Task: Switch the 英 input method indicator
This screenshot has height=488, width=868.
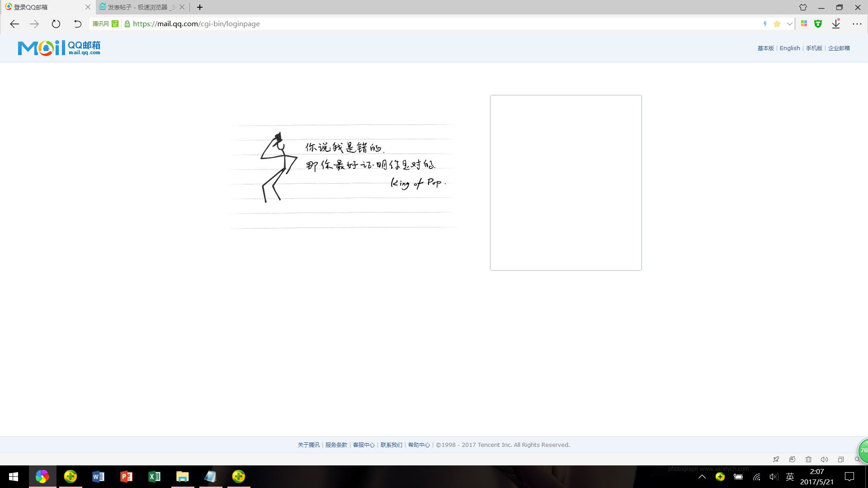Action: [x=790, y=477]
